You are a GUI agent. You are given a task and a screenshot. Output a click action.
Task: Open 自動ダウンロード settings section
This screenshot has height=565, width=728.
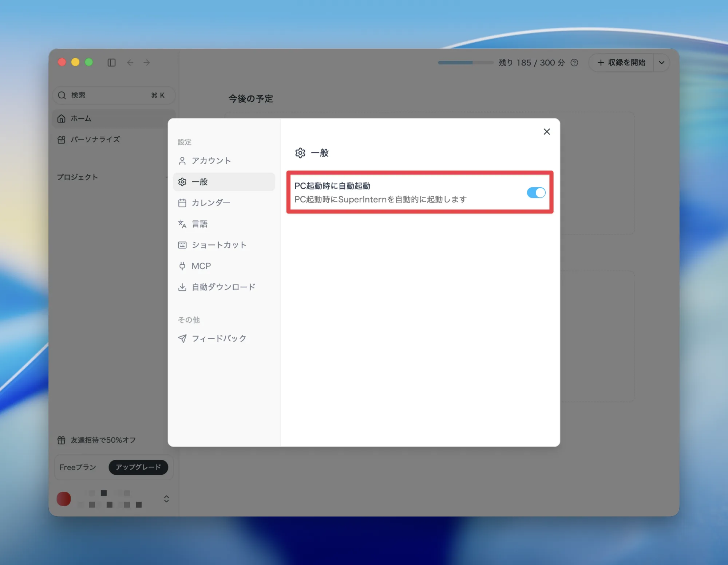click(224, 287)
